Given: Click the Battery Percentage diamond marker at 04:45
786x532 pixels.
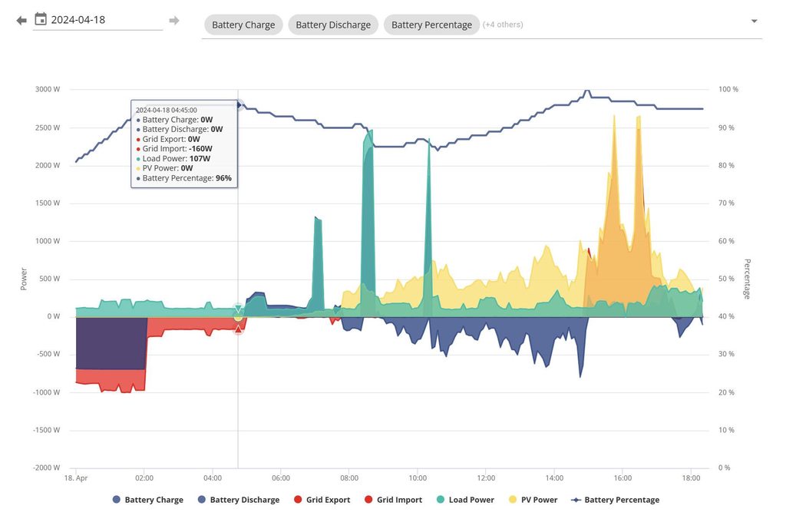Looking at the screenshot, I should click(x=239, y=105).
